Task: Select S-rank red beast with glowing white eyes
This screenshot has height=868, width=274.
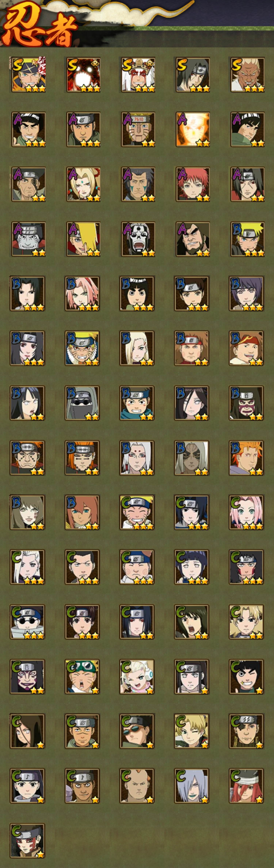Action: (83, 74)
